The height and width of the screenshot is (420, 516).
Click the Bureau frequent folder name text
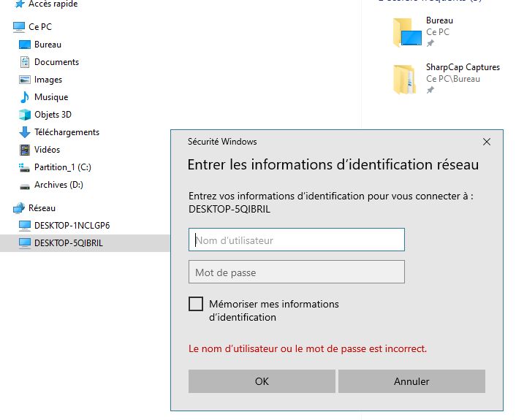(x=439, y=20)
